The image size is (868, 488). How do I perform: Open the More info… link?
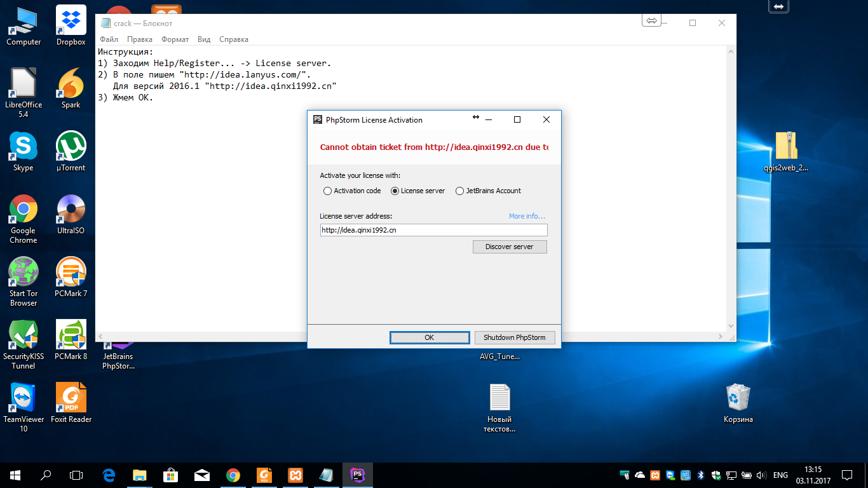527,216
